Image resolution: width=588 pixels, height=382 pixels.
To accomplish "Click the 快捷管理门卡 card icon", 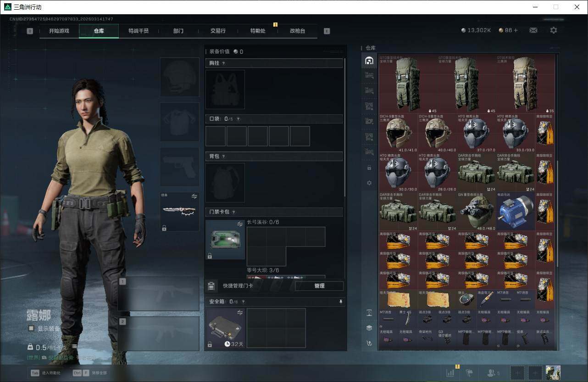I will click(x=211, y=286).
